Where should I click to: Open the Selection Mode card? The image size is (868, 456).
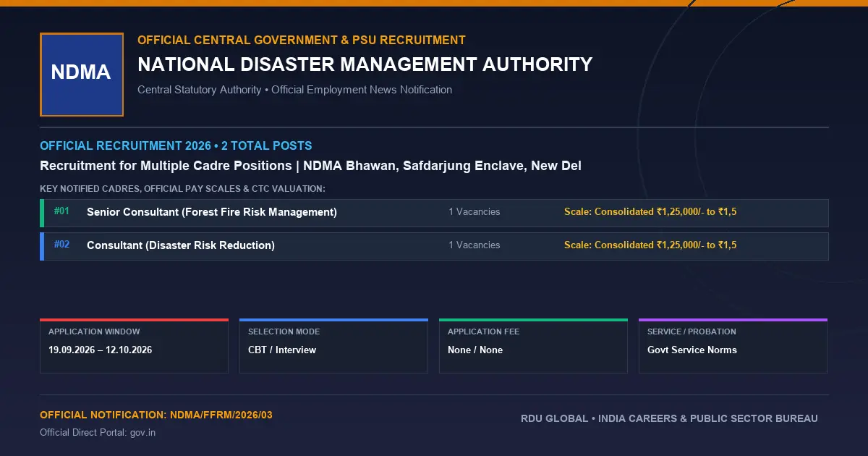(333, 346)
